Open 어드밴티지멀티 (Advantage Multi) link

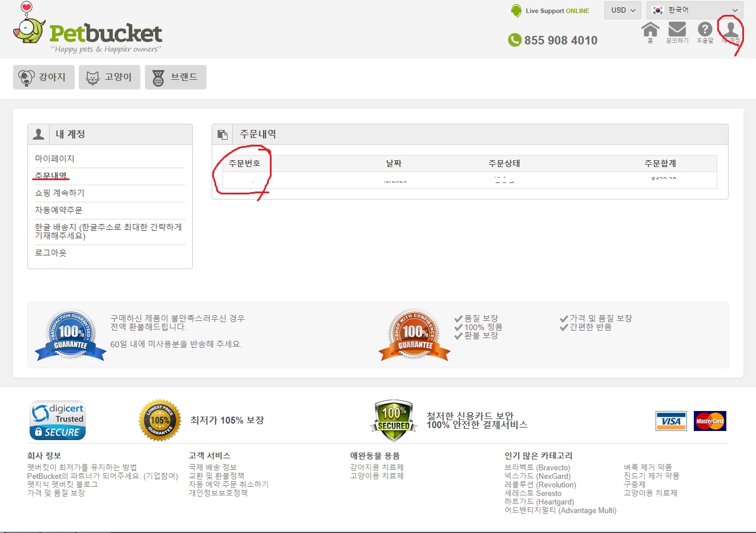pos(560,510)
